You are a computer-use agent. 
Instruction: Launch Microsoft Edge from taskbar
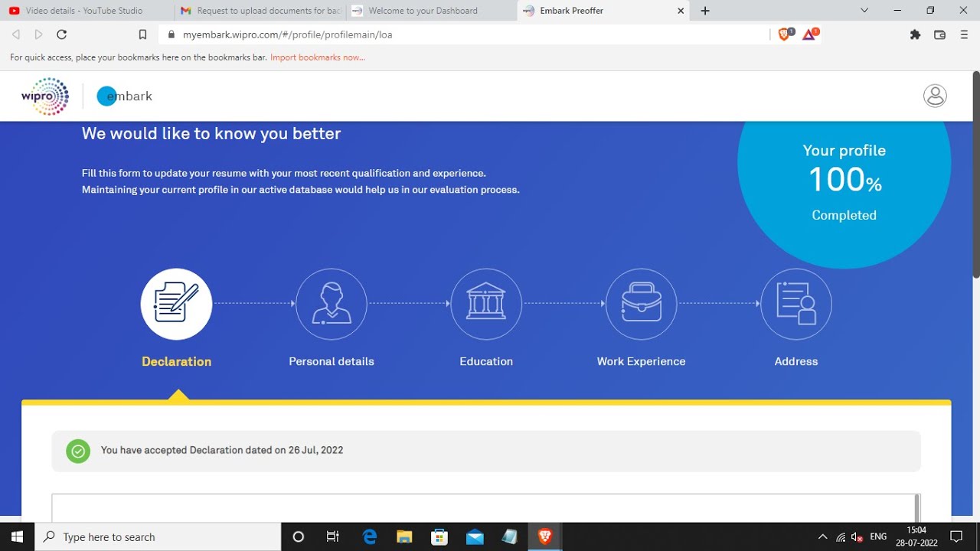click(x=370, y=537)
